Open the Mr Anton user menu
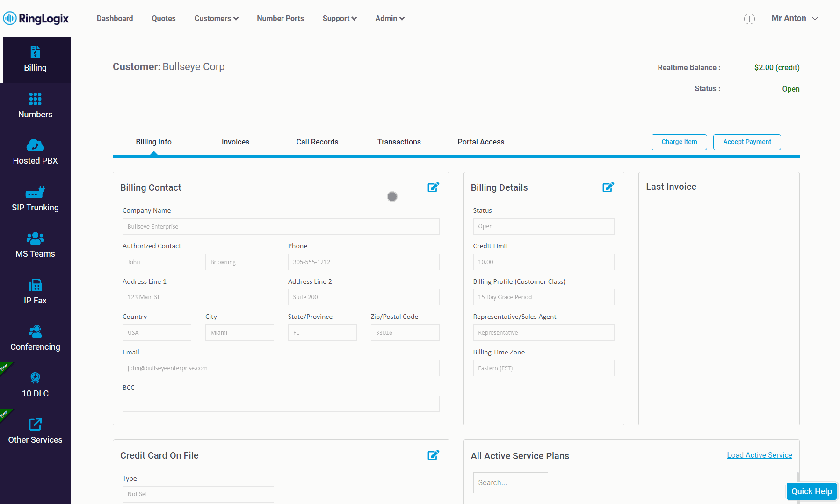Image resolution: width=840 pixels, height=504 pixels. [x=795, y=18]
